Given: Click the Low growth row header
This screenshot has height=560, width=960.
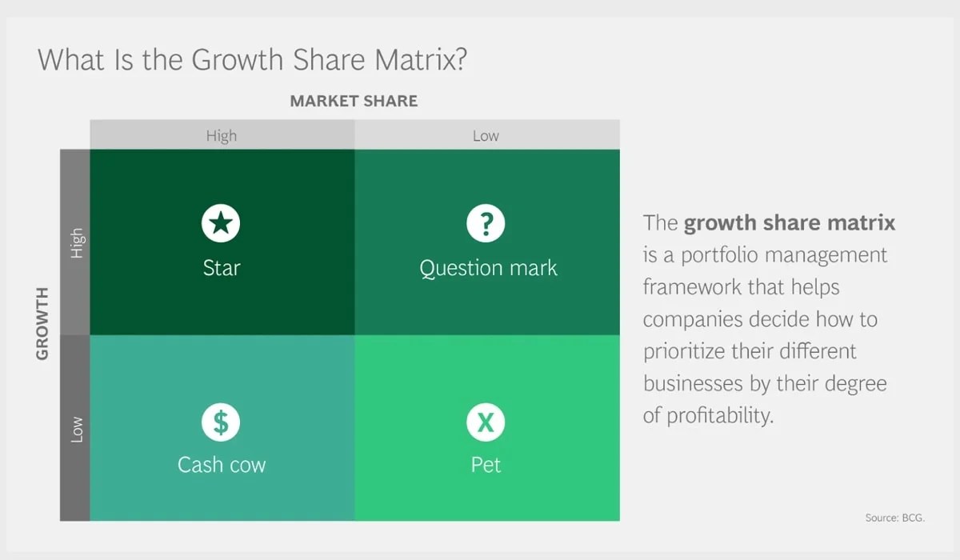Looking at the screenshot, I should click(76, 429).
